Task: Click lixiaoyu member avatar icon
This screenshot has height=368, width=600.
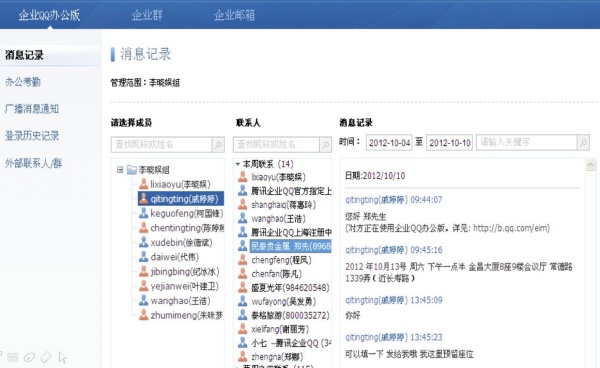Action: 143,184
